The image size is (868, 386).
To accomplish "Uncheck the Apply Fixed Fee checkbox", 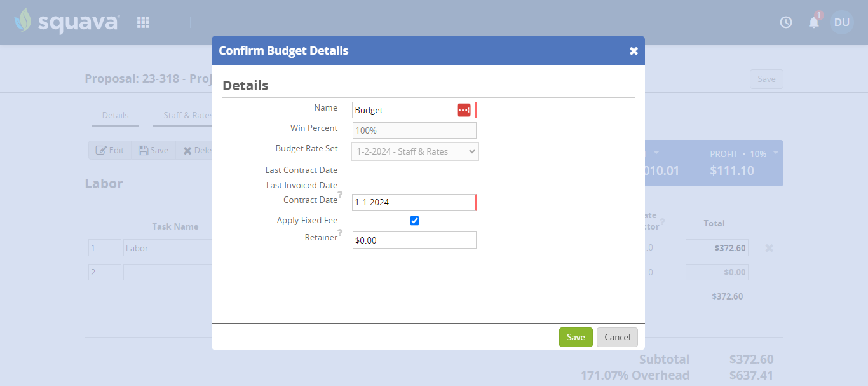I will tap(414, 221).
